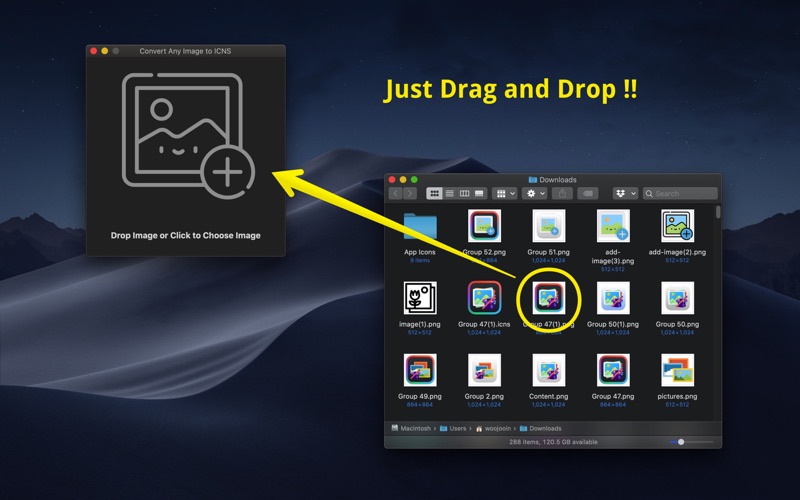
Task: Select the Group 47(1).png file icon
Action: tap(548, 297)
